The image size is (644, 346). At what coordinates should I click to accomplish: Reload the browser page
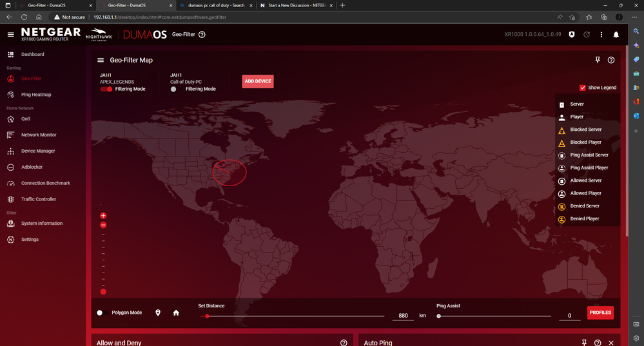24,17
